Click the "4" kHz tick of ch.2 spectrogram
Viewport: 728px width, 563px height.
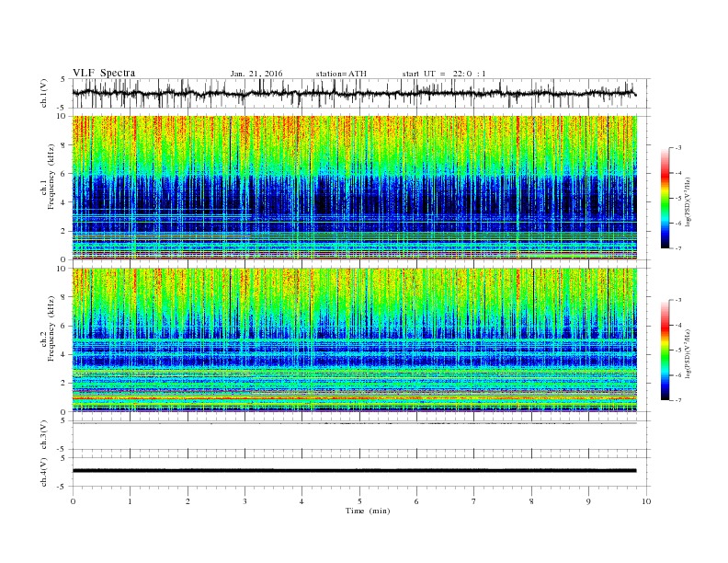click(x=64, y=354)
